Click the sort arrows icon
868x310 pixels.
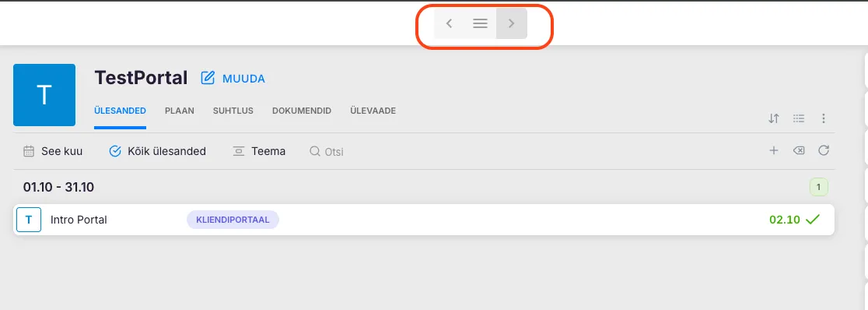click(x=774, y=118)
